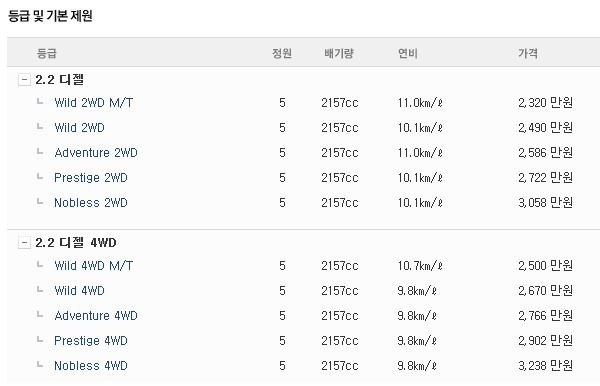600x386 pixels.
Task: View the Nobless 2WD trim
Action: (x=91, y=203)
